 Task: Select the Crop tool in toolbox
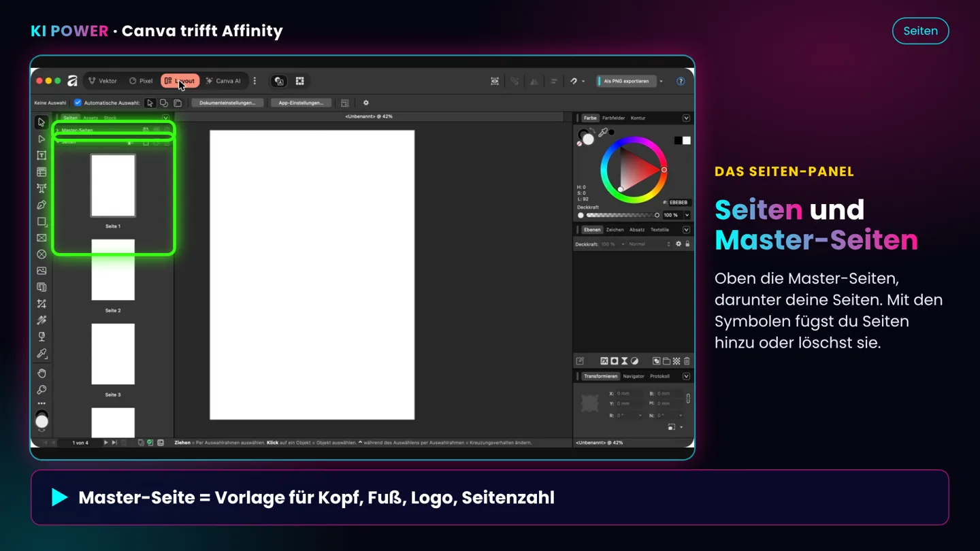coord(42,304)
